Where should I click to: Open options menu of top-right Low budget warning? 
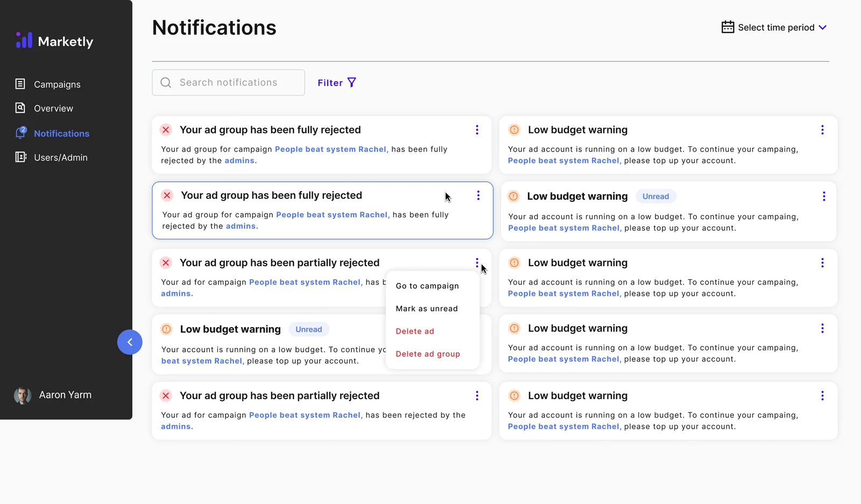822,130
